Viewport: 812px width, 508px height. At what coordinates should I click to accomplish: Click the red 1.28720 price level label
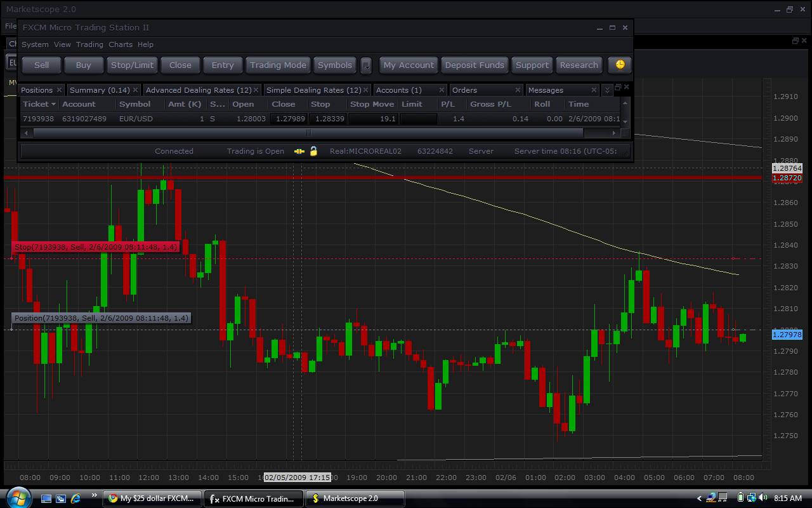click(787, 178)
